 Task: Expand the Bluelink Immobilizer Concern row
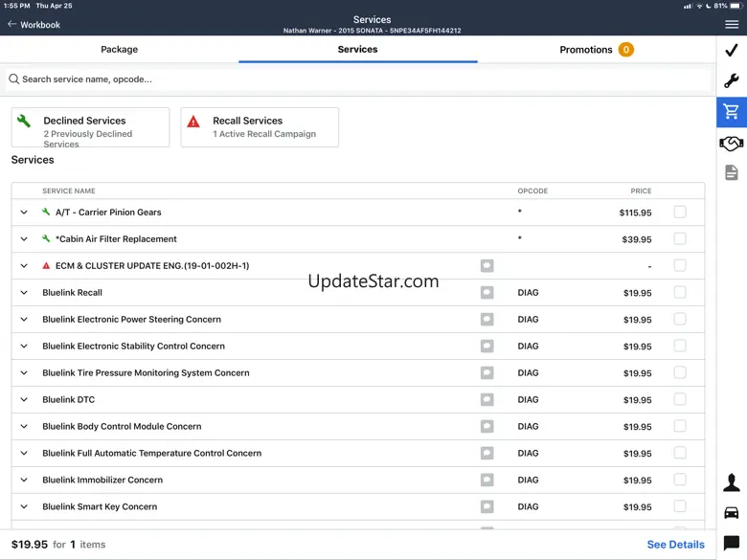click(x=24, y=481)
